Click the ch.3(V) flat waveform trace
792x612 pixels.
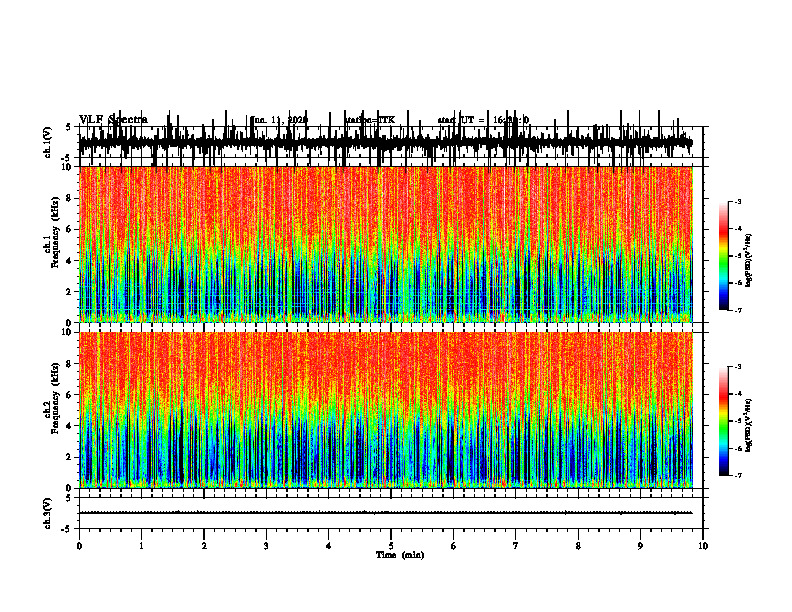[385, 513]
